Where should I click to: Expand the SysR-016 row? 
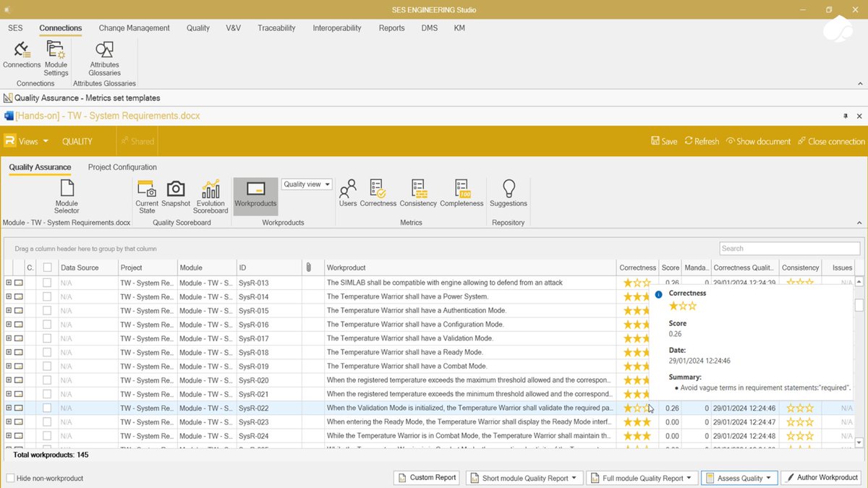(9, 325)
